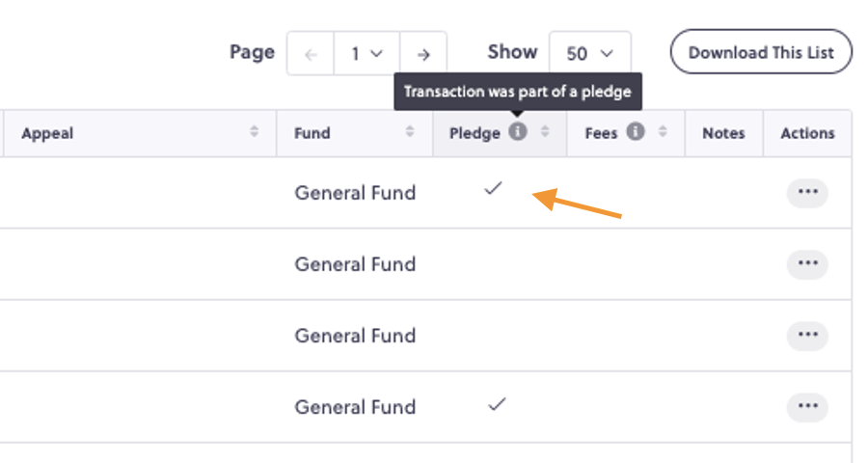Sort by the Pledge column arrows

pos(545,131)
